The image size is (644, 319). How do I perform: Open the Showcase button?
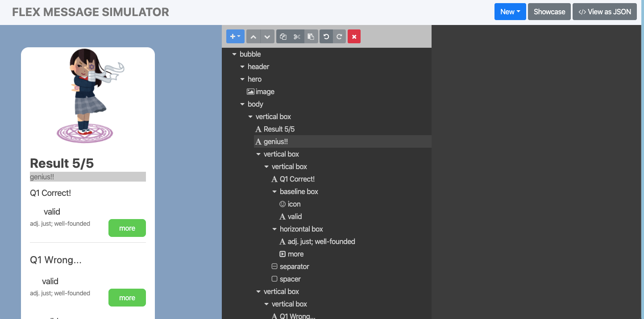[x=549, y=12]
